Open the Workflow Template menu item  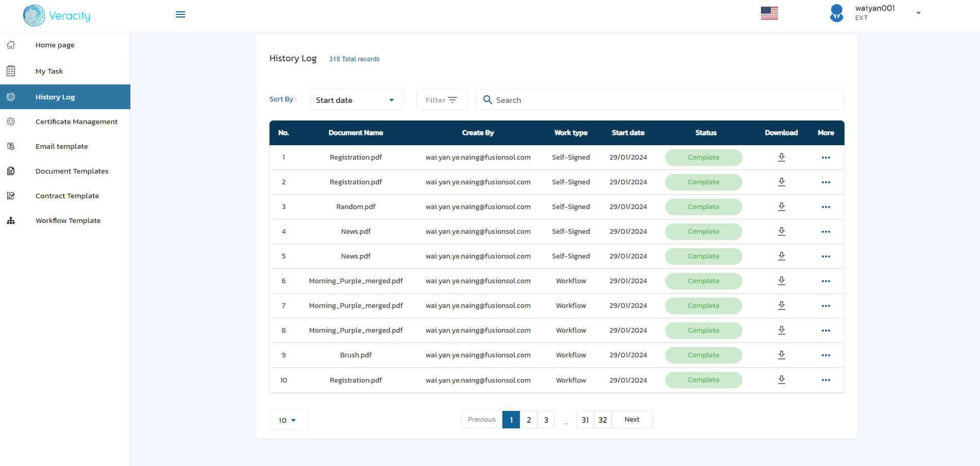click(68, 220)
